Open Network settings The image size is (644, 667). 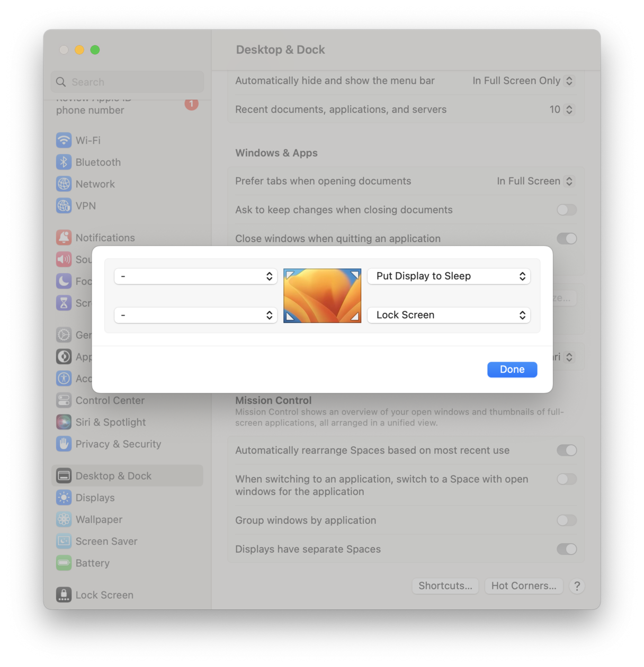point(95,184)
